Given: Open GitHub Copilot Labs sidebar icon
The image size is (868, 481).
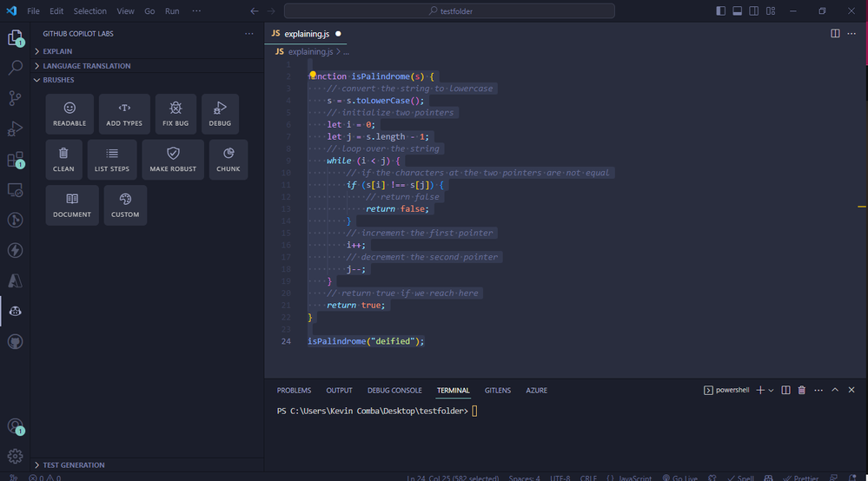Looking at the screenshot, I should coord(15,311).
